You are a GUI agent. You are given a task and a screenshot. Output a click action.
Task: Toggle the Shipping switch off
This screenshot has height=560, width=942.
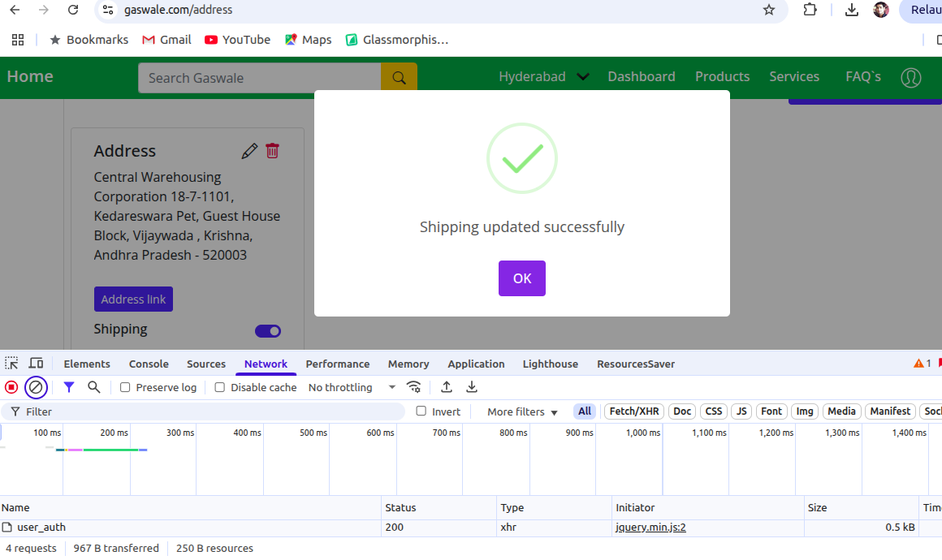268,331
